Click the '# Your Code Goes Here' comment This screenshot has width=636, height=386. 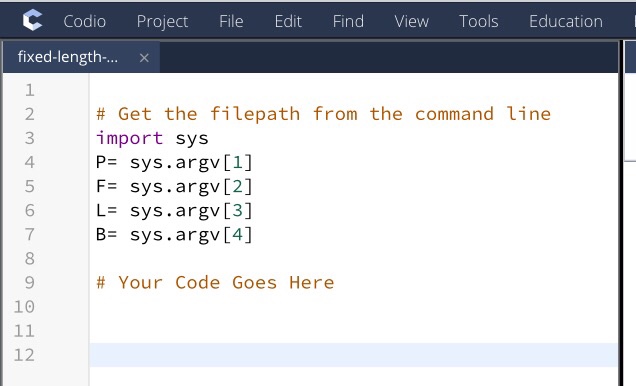coord(215,283)
